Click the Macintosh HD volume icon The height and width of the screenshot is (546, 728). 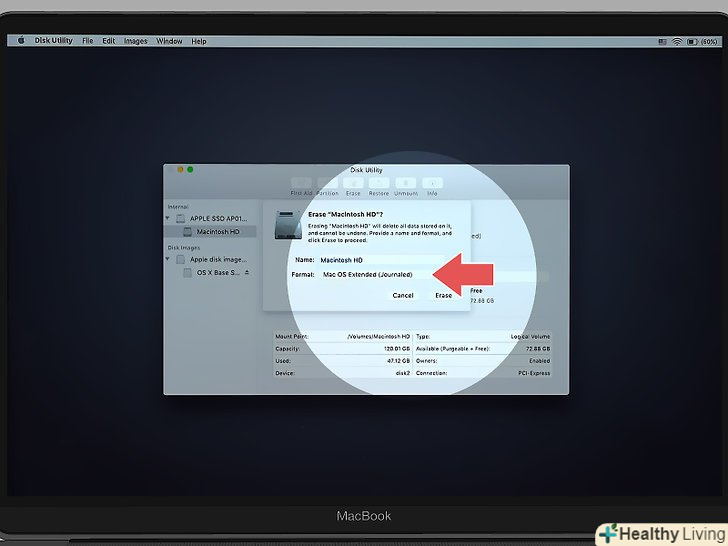188,231
